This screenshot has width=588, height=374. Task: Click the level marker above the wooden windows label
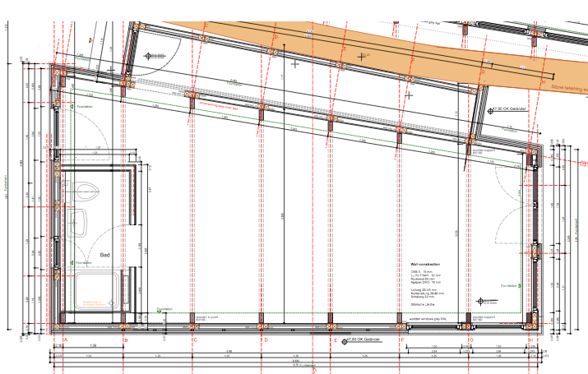click(480, 301)
